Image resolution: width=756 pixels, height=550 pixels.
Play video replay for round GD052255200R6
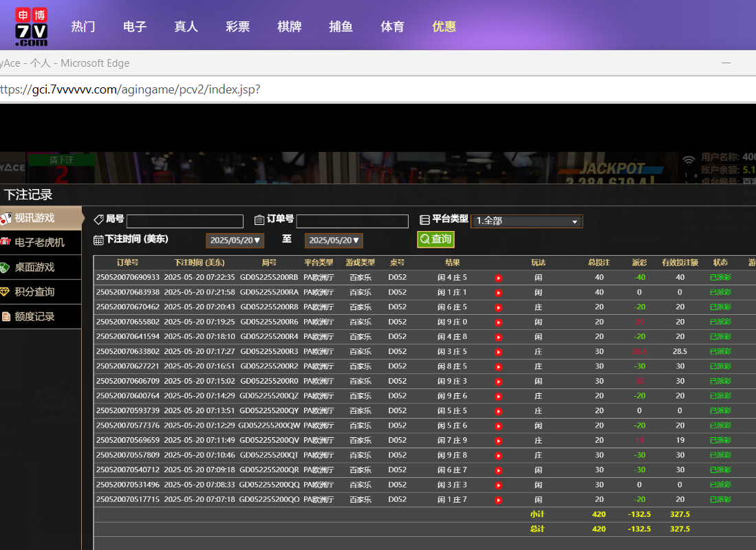point(499,322)
